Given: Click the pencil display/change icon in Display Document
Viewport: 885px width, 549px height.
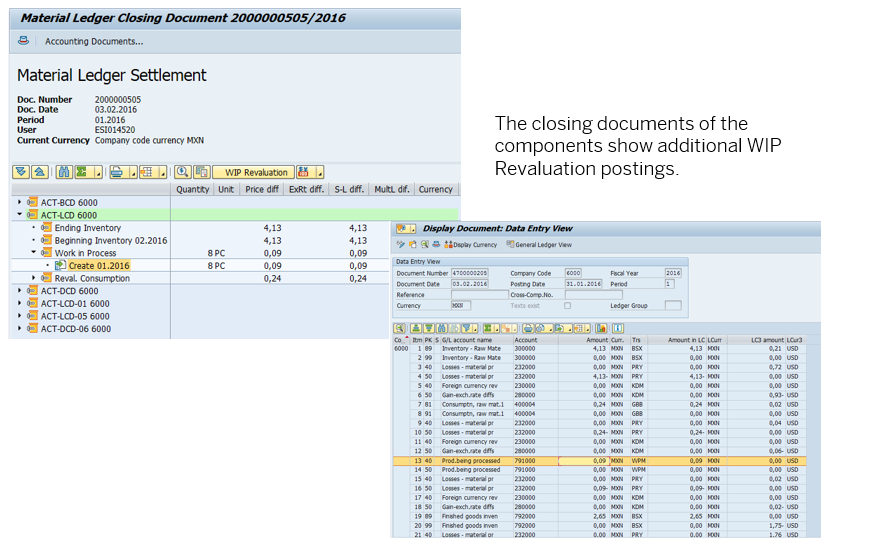Looking at the screenshot, I should [x=401, y=244].
